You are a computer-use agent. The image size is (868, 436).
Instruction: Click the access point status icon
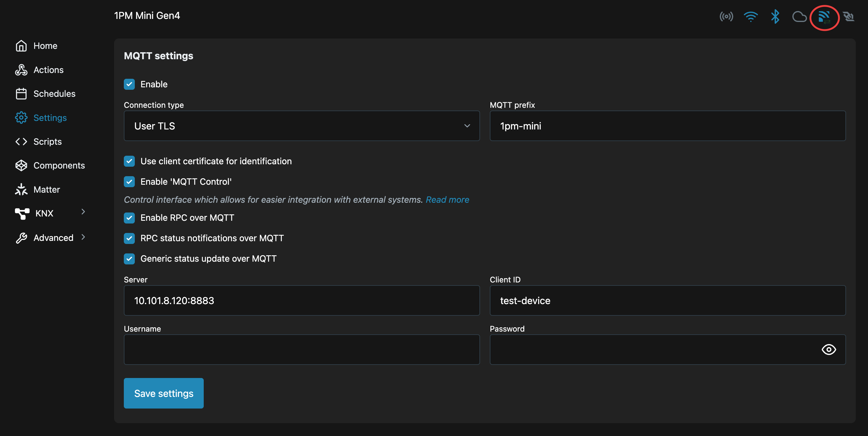click(x=726, y=16)
